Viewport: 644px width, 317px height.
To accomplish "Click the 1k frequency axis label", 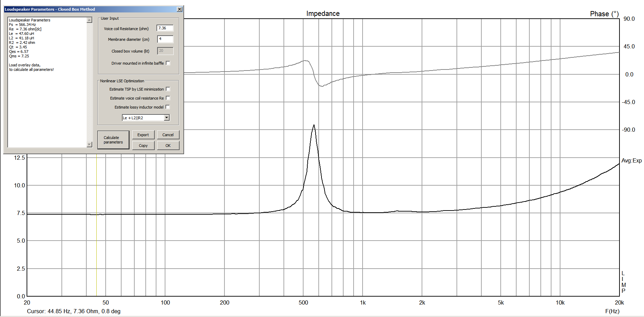I will click(x=363, y=302).
